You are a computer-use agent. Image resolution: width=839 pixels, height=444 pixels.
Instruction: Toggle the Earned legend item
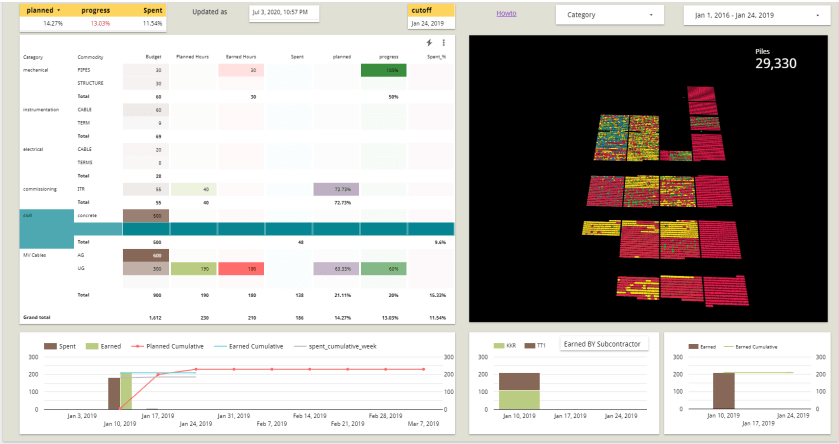click(104, 346)
